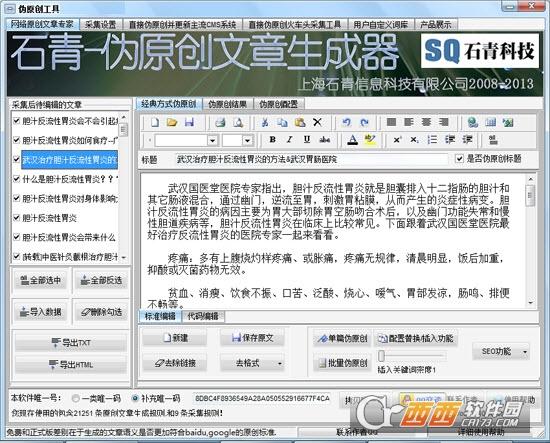Click the article editor vertical scrollbar
This screenshot has width=550, height=443.
pyautogui.click(x=530, y=240)
